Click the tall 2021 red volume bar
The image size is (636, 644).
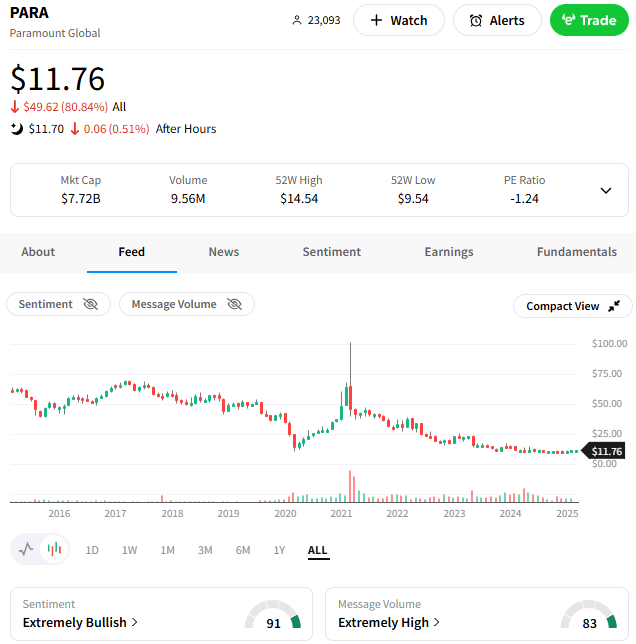click(350, 486)
